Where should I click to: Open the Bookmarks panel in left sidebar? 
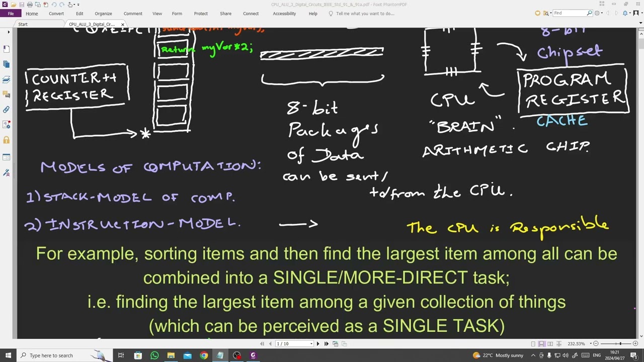tap(6, 49)
